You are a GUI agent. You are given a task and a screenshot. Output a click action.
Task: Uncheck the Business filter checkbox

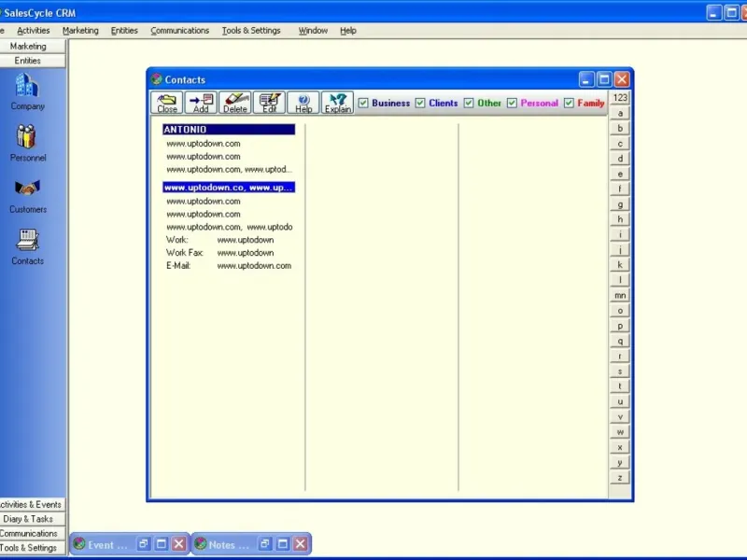[363, 103]
